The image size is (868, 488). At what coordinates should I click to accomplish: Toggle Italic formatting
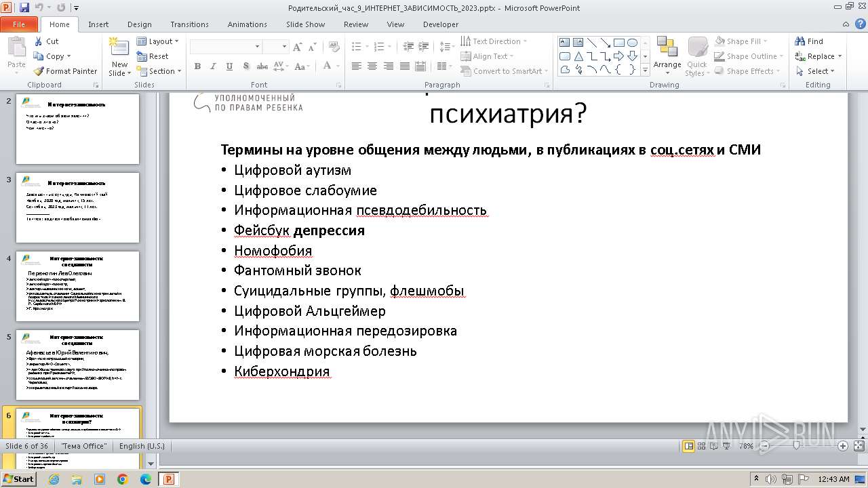[x=214, y=66]
